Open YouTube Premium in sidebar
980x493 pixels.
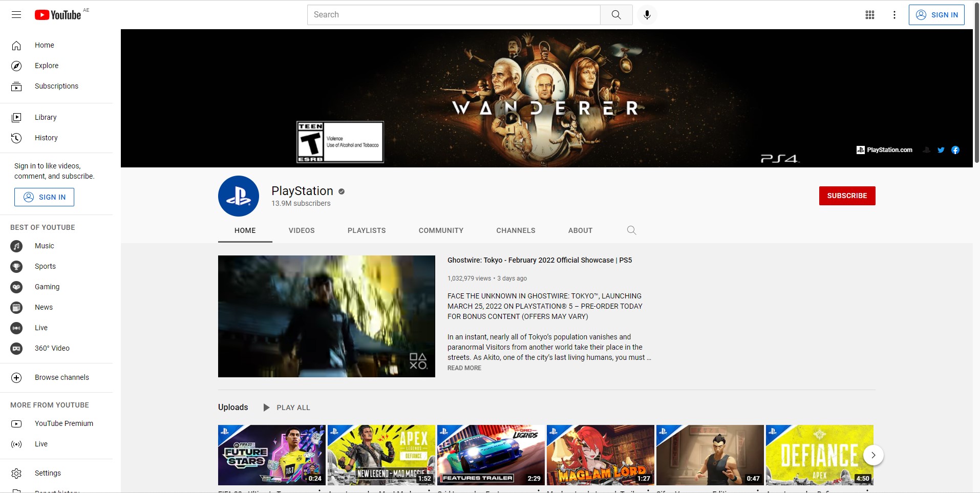(56, 424)
